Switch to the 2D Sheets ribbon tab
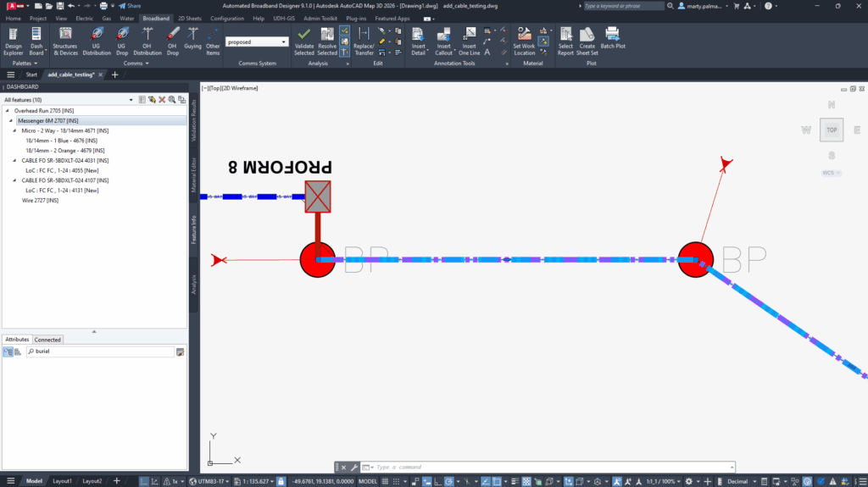The width and height of the screenshot is (868, 487). coord(189,18)
